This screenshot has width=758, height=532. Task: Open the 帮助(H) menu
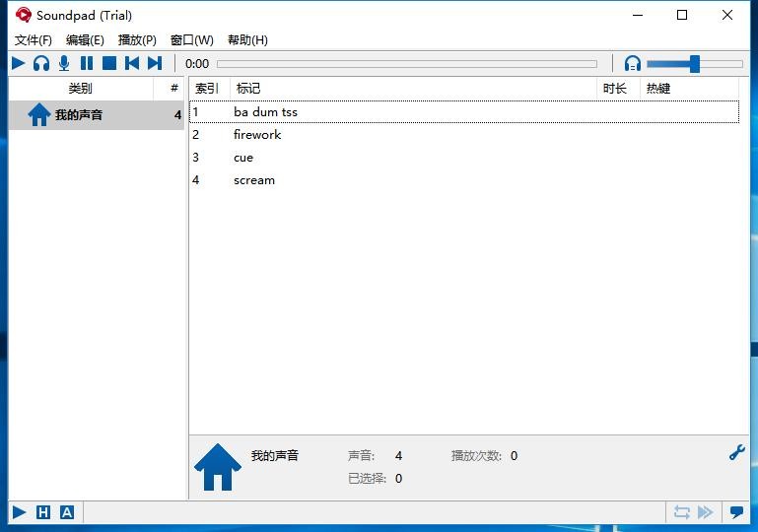click(247, 40)
